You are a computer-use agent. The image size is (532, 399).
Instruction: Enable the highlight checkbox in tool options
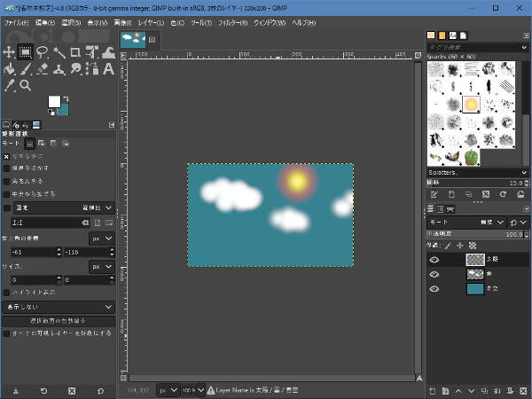click(7, 292)
